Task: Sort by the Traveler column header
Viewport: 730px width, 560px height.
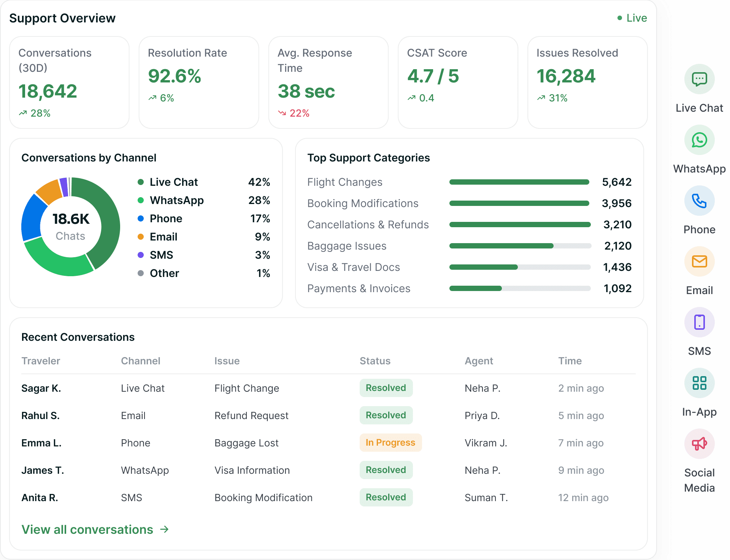Action: click(41, 361)
